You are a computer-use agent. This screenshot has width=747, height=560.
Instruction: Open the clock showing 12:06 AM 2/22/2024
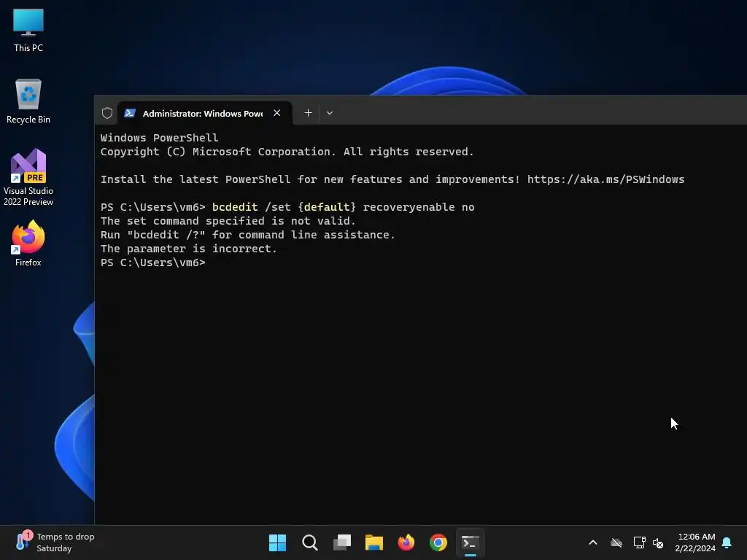point(695,542)
